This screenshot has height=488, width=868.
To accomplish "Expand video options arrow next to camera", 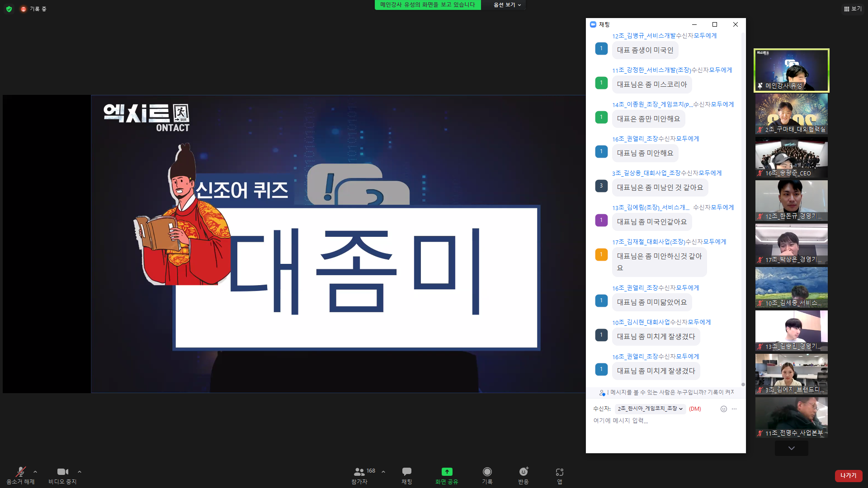I will point(80,472).
